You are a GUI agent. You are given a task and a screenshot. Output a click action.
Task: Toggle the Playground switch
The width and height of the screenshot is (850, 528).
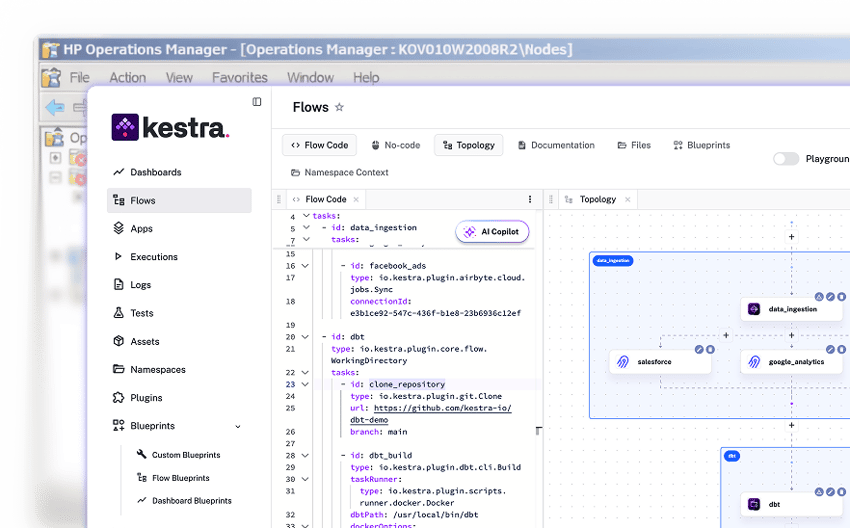(786, 159)
